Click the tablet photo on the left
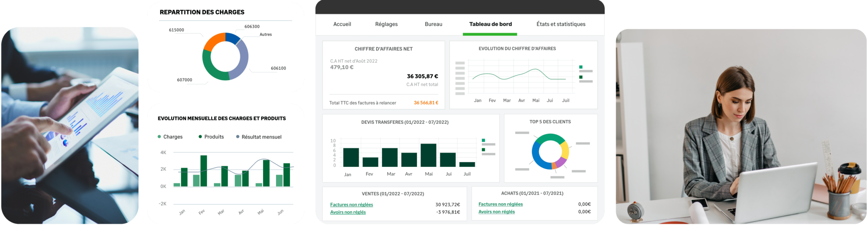The width and height of the screenshot is (868, 225). [70, 125]
